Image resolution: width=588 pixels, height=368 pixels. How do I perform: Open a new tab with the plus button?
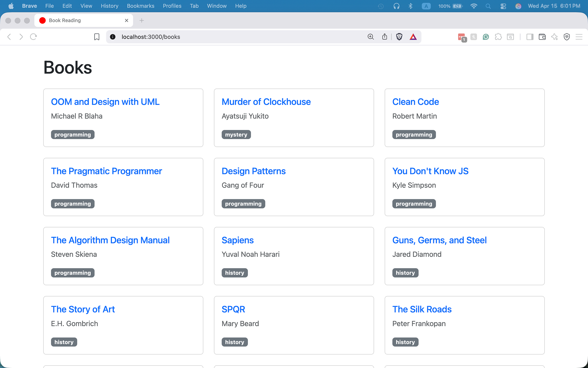pyautogui.click(x=142, y=20)
